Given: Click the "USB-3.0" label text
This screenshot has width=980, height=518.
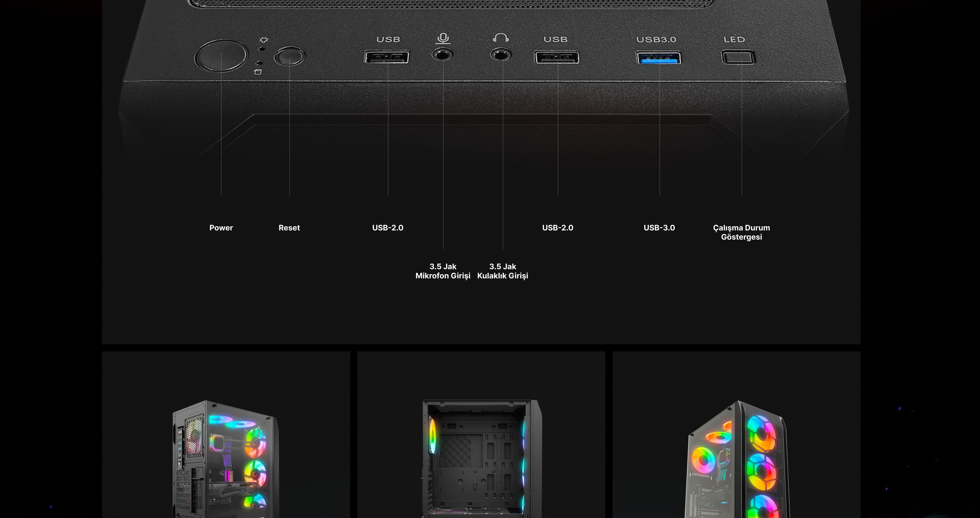Looking at the screenshot, I should [659, 228].
